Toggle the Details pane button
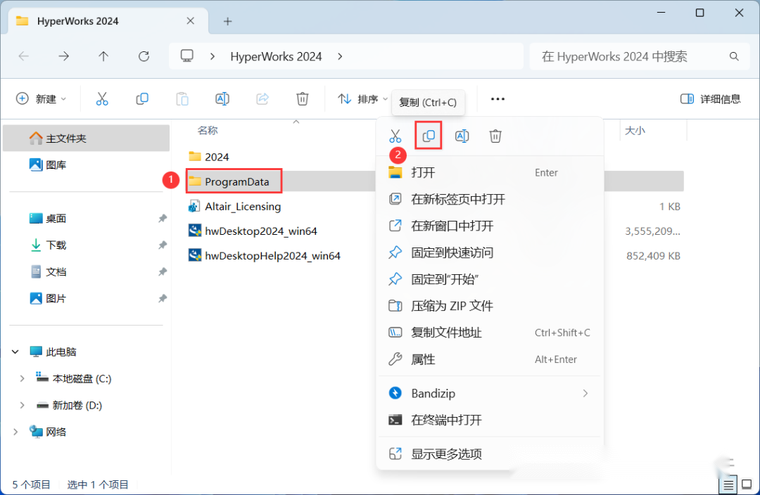This screenshot has width=760, height=495. point(710,99)
